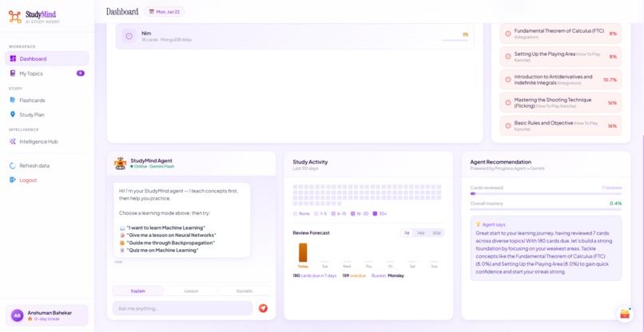This screenshot has width=644, height=332.
Task: Click the 159 overdue text
Action: 354,276
